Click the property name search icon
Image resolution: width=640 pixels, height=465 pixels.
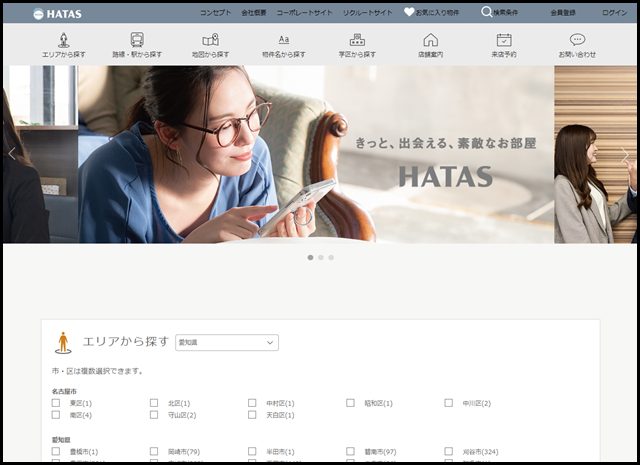point(283,40)
